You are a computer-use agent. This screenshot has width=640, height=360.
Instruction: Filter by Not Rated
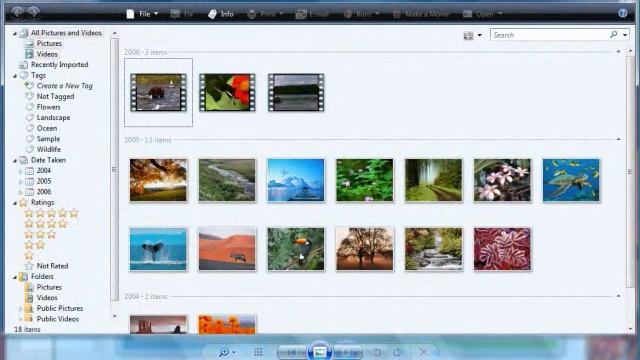tap(52, 266)
